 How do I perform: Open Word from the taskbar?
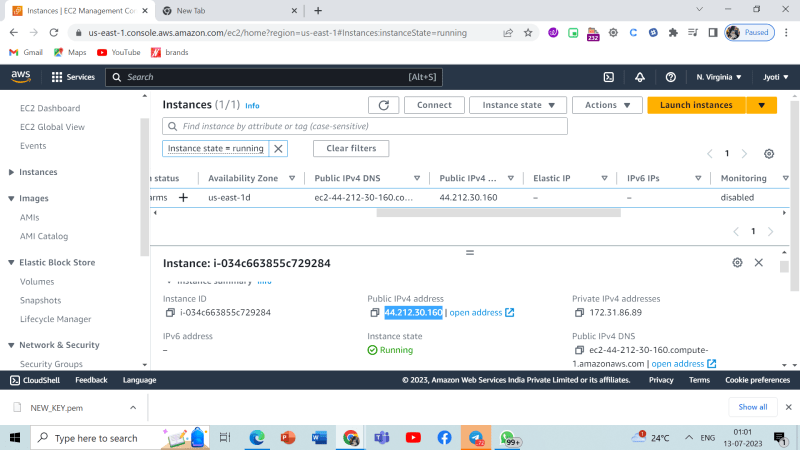click(319, 438)
